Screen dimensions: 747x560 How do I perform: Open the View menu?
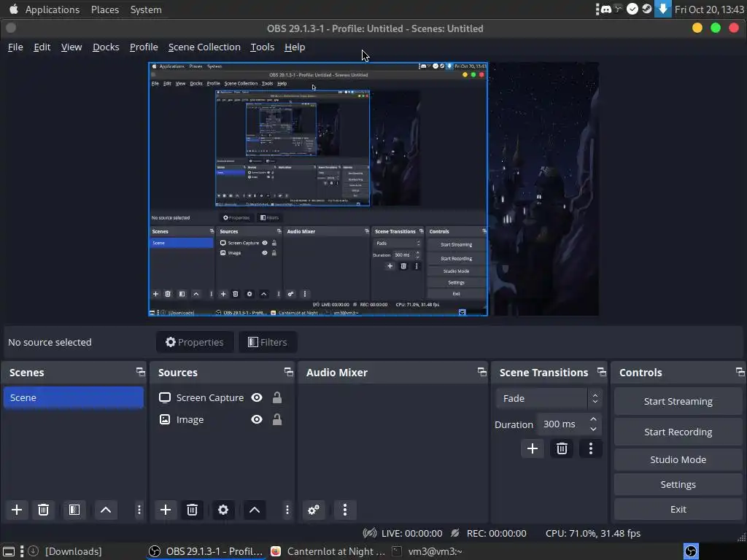[71, 47]
